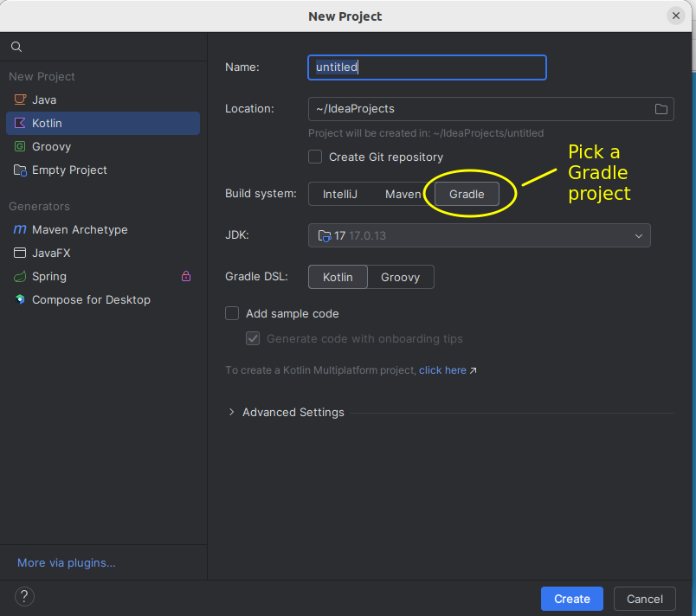The height and width of the screenshot is (616, 696).
Task: Close the New Project dialog
Action: [675, 16]
